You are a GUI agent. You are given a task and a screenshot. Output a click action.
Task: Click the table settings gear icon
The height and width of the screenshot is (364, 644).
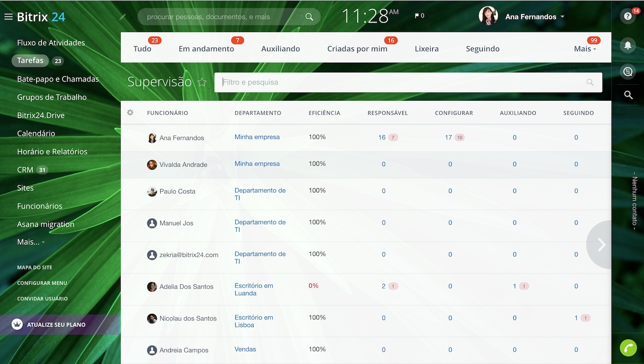(130, 113)
